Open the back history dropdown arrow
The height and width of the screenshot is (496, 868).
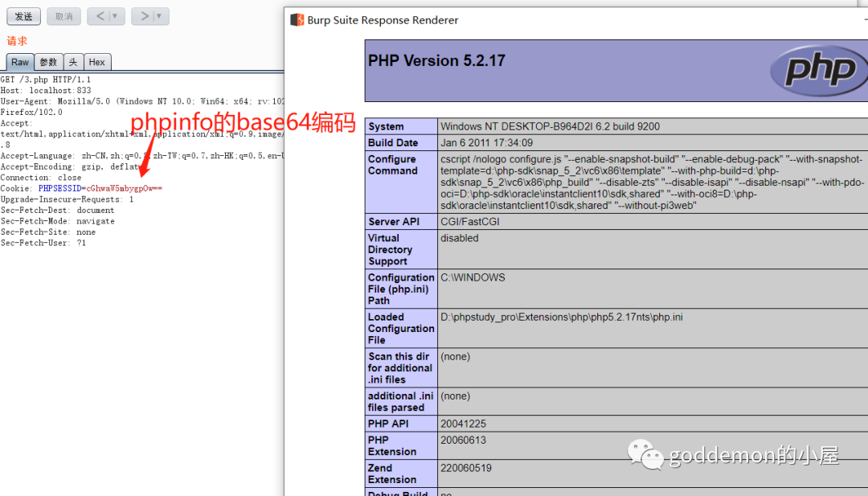point(116,16)
